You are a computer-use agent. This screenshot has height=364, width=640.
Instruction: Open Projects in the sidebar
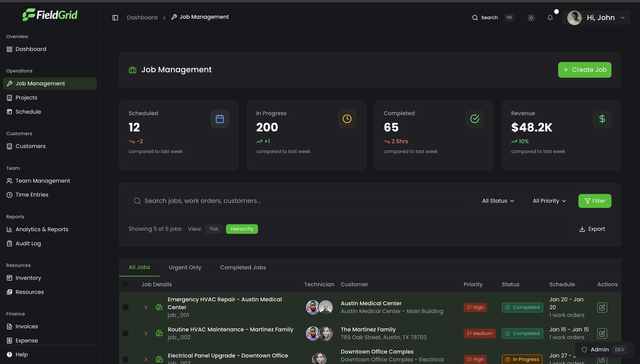point(50,98)
